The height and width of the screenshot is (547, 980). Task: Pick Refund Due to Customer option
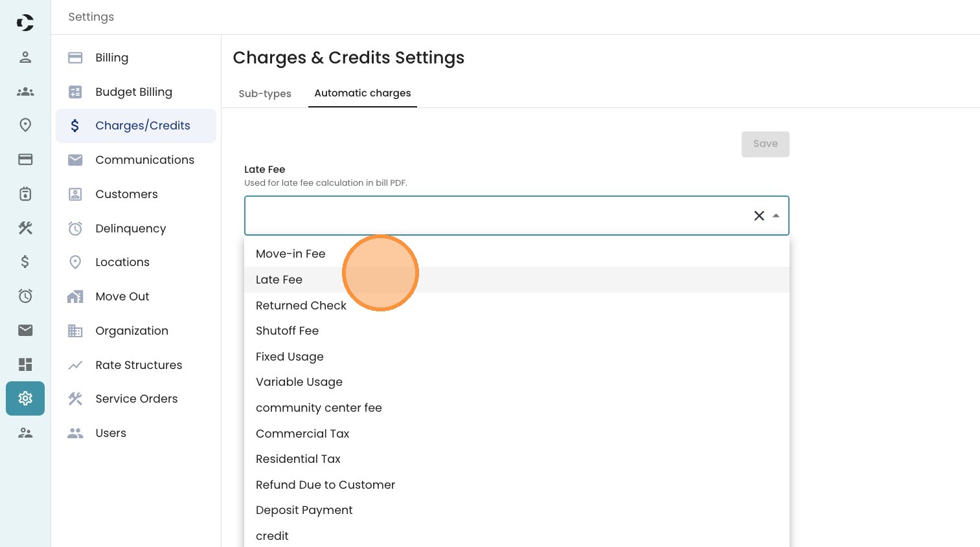(x=325, y=485)
